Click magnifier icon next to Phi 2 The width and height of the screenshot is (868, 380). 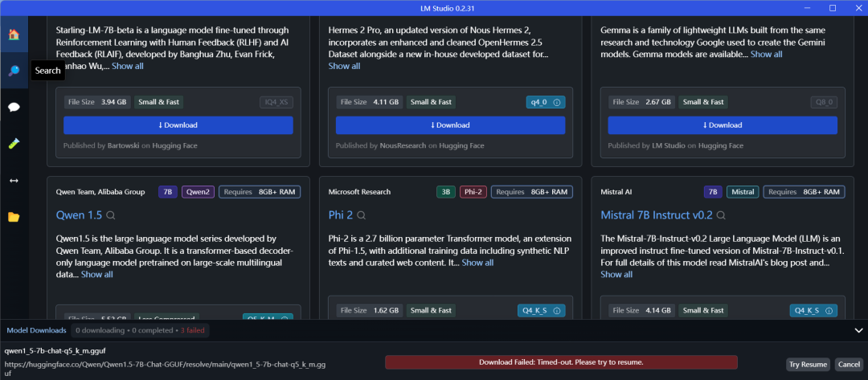pyautogui.click(x=362, y=215)
